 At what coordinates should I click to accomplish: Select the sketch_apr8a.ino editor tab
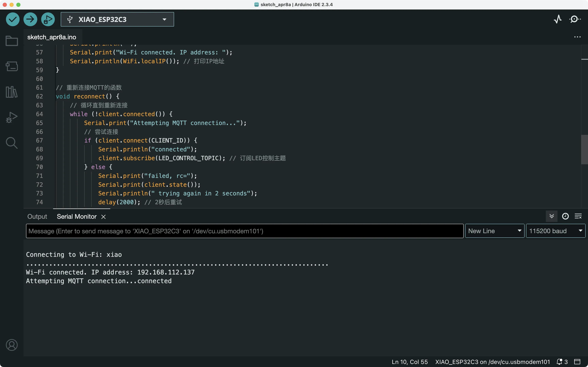52,37
